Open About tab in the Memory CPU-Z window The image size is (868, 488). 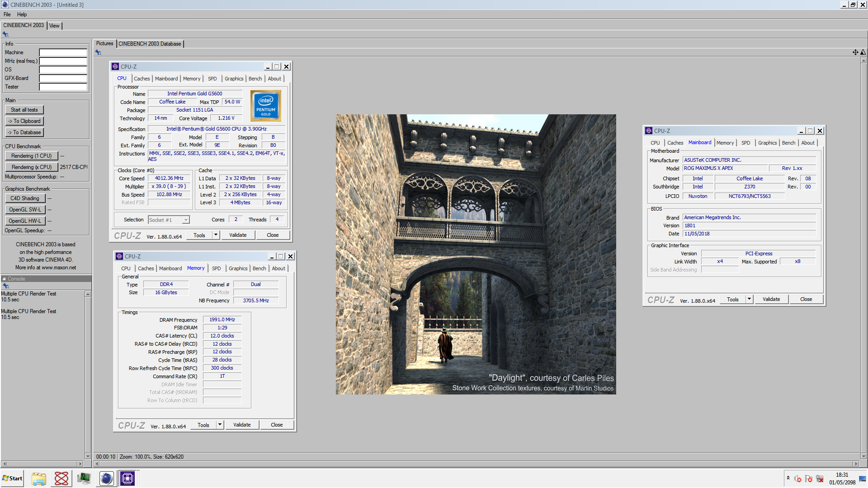coord(278,268)
